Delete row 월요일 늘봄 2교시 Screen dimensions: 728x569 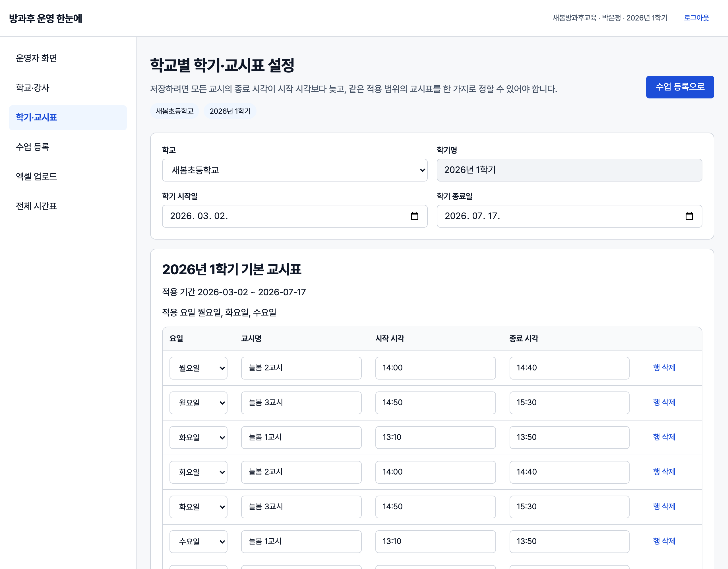tap(664, 368)
